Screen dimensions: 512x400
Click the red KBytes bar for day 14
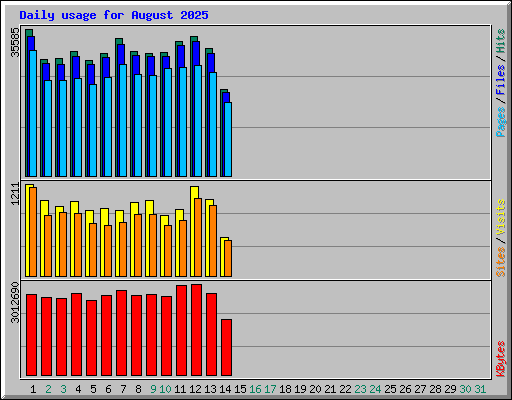click(226, 347)
